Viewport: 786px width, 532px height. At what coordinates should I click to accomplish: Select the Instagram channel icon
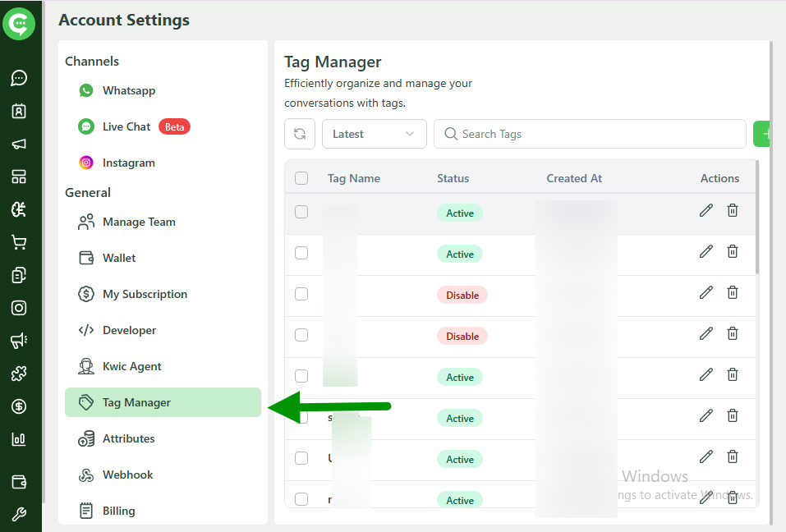tap(86, 163)
